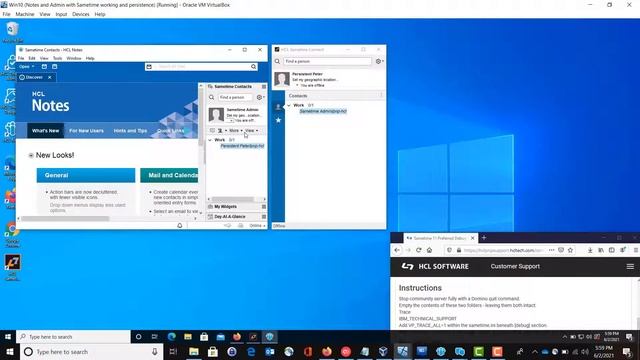Open the Day-At-A-Glance panel menu icon
This screenshot has height=360, width=640.
pyautogui.click(x=264, y=216)
